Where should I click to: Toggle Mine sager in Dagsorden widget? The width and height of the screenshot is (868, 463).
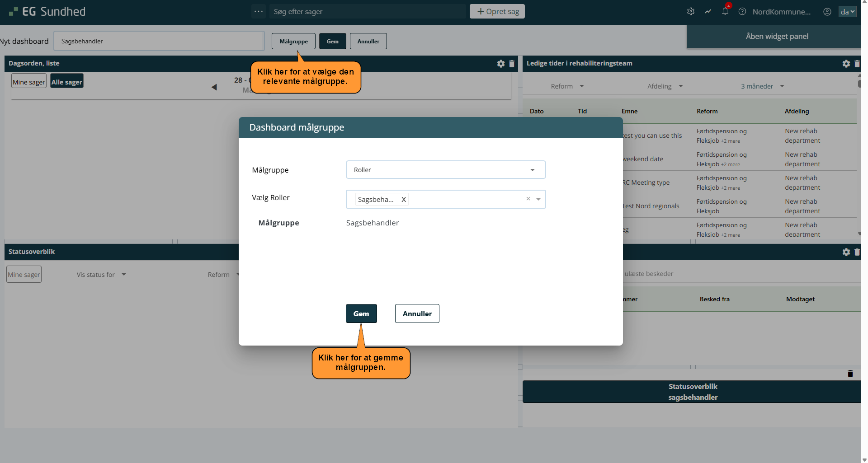pos(29,82)
